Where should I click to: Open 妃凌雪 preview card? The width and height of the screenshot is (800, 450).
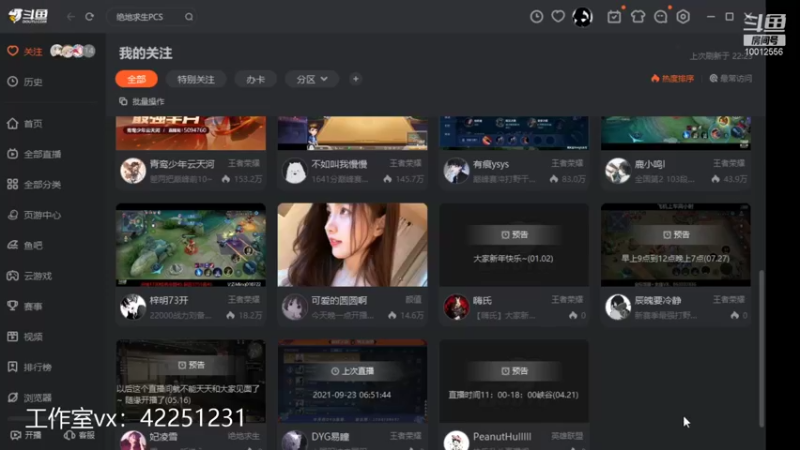(x=191, y=381)
